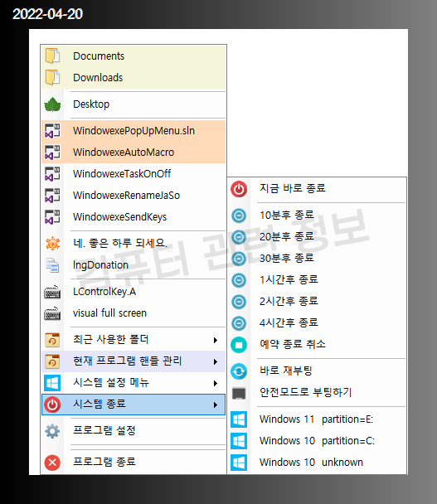
Task: Click the teal stop icon beside 예약 종료 취소
Action: 239,345
